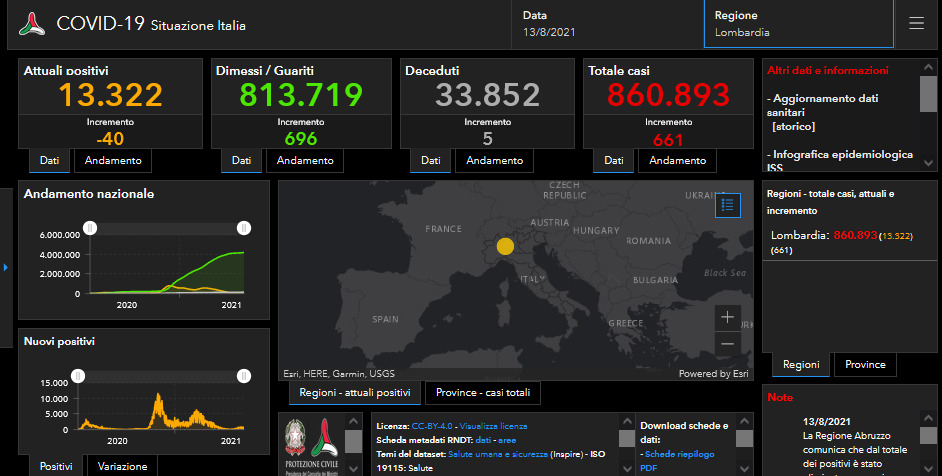Screen dimensions: 942x476
Task: Open the Visualizza licenza link
Action: click(x=493, y=426)
